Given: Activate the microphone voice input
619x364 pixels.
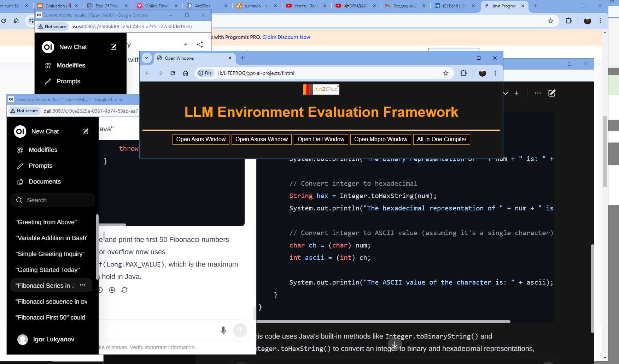Looking at the screenshot, I should pos(223,330).
